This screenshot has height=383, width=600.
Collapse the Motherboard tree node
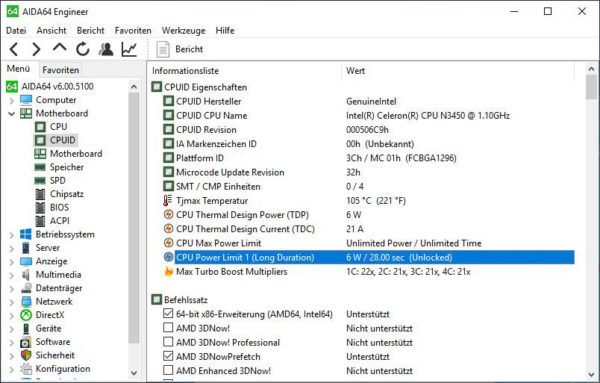(11, 114)
